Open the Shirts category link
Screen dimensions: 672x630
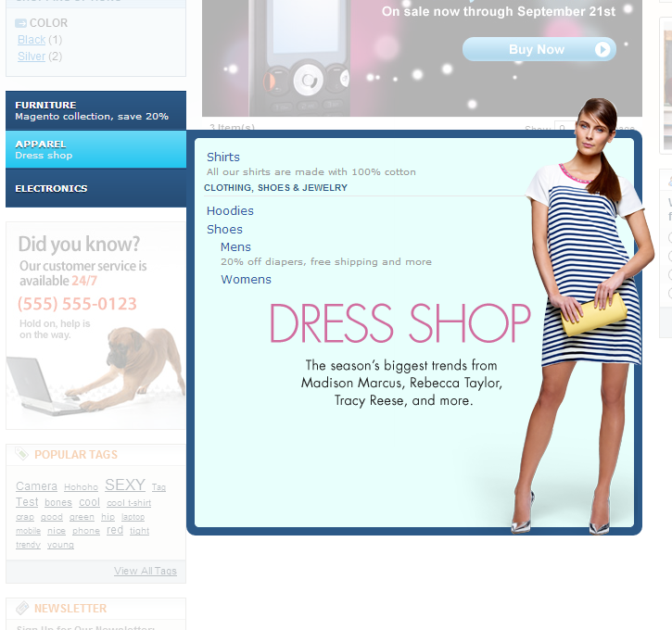pyautogui.click(x=222, y=157)
